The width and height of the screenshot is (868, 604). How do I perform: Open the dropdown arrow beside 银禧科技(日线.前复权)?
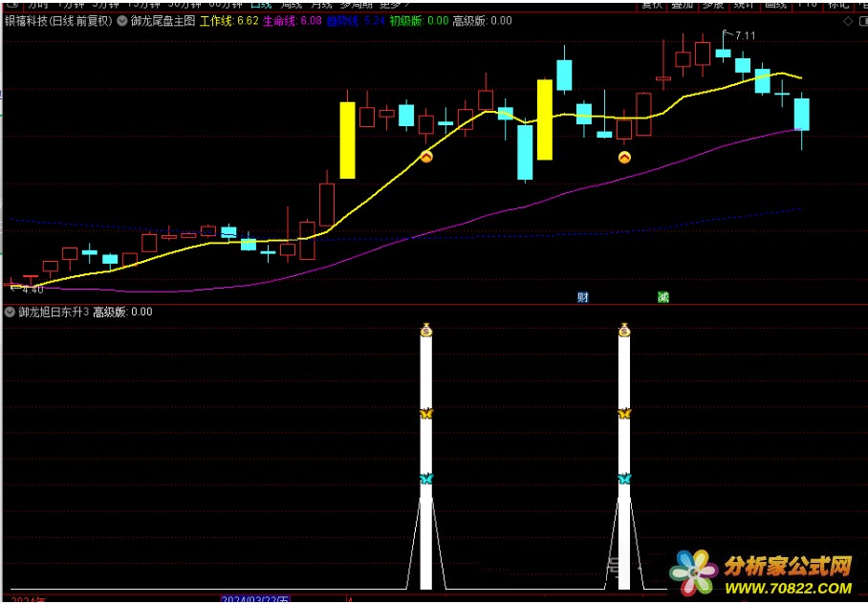122,21
